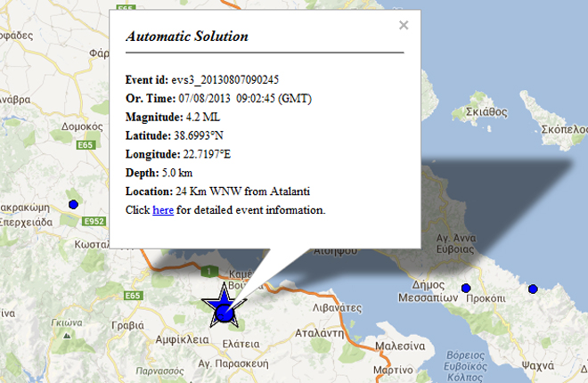
Task: Click the E65 road shield above Γραβιά
Action: tap(134, 295)
